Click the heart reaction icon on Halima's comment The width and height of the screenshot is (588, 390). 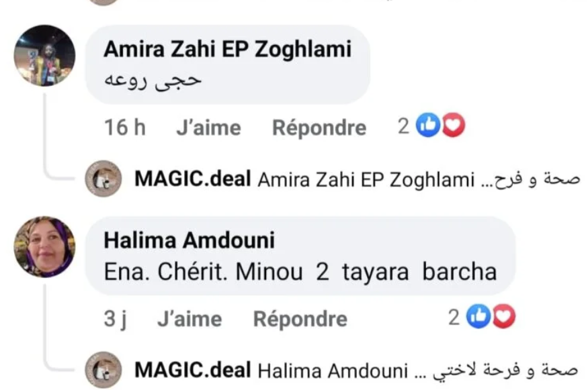[x=503, y=317]
